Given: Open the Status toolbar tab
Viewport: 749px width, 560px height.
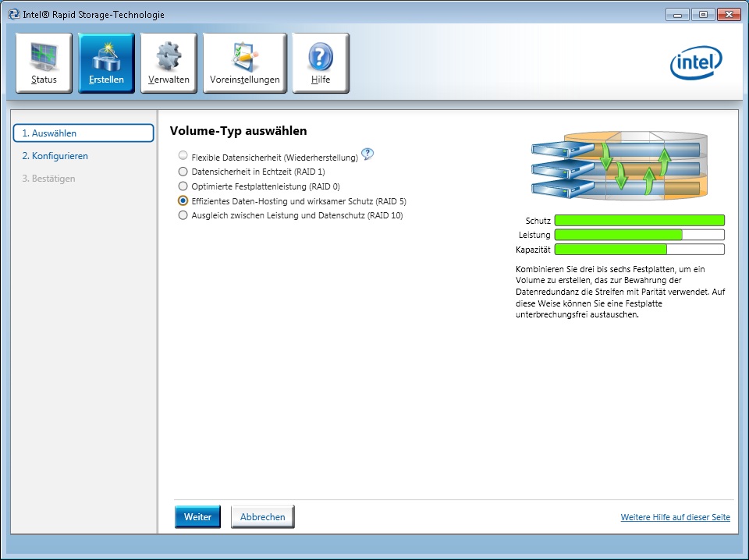Looking at the screenshot, I should click(44, 63).
